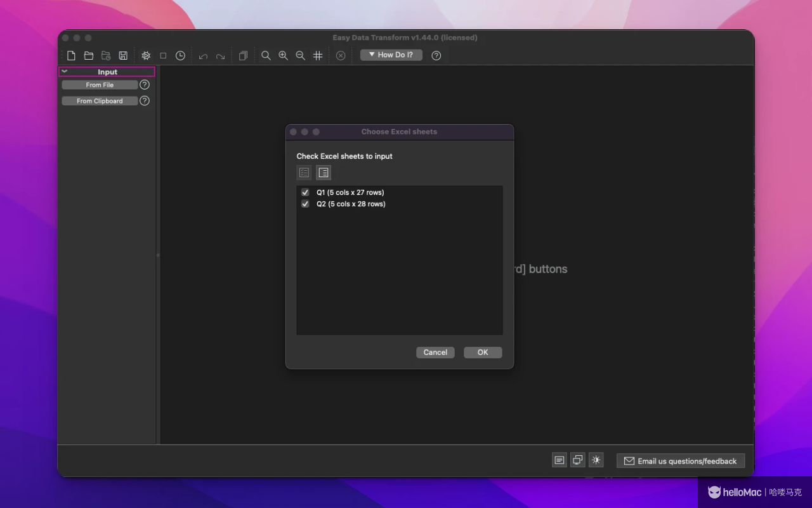
Task: Create a new file from the toolbar
Action: tap(72, 56)
